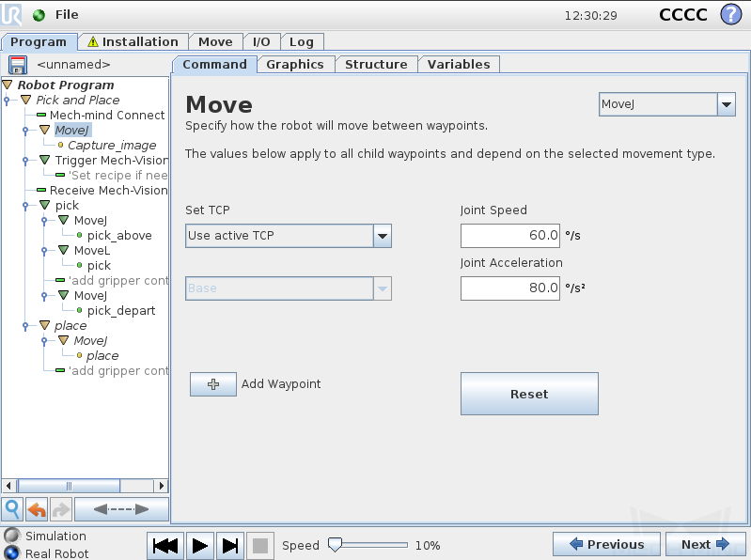This screenshot has height=560, width=751.
Task: Select the place waypoint under MoveJ
Action: point(102,355)
